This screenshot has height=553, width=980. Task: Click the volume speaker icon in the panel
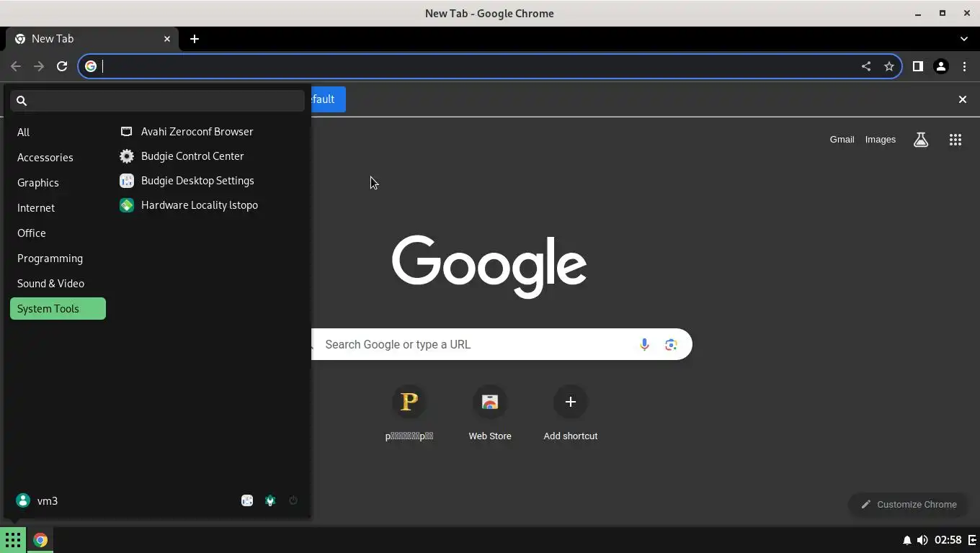tap(922, 540)
